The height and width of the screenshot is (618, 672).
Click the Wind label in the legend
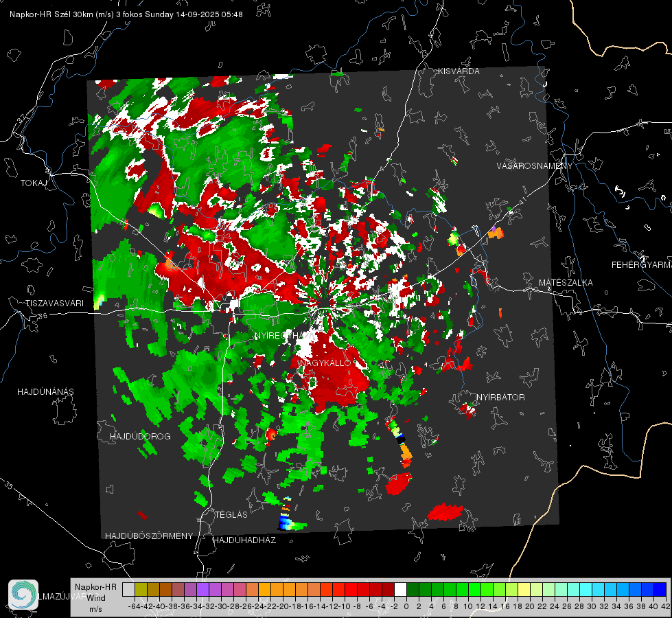point(96,598)
